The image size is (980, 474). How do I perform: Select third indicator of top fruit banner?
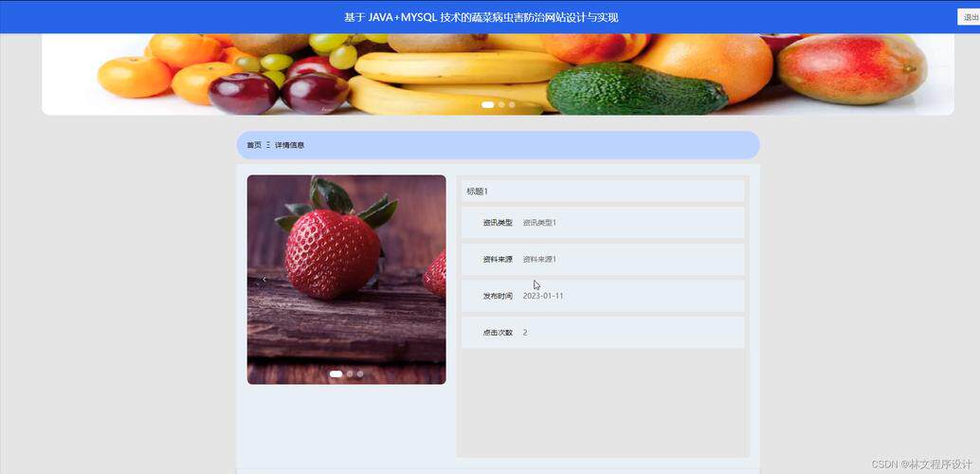tap(512, 104)
